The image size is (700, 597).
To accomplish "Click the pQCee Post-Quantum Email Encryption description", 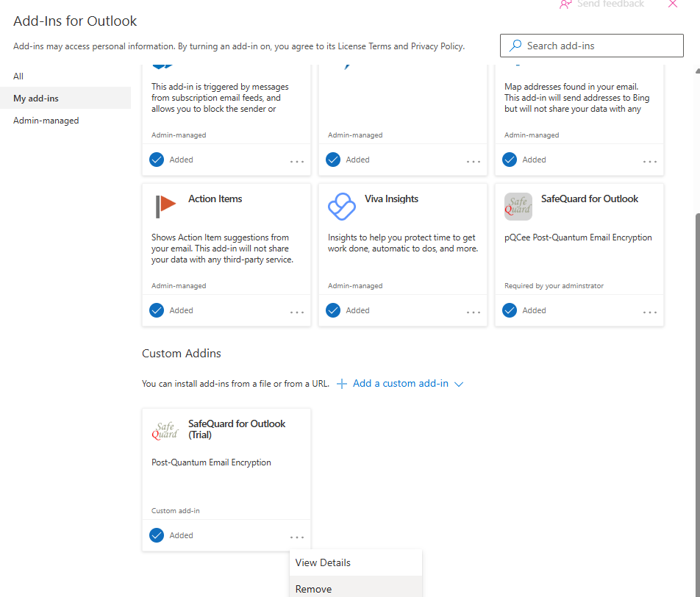I will (x=578, y=237).
